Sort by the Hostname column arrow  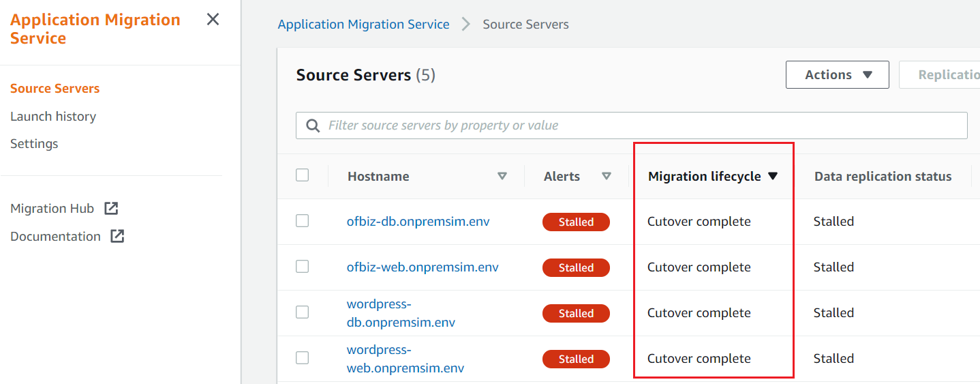coord(502,176)
